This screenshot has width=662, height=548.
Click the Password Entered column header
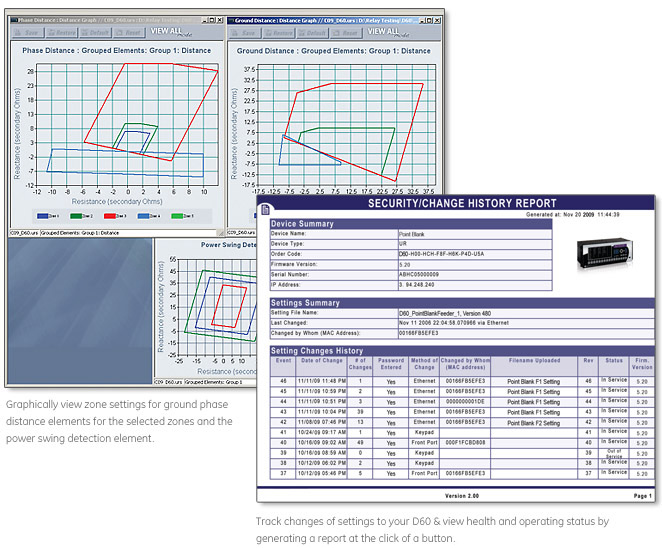click(391, 364)
